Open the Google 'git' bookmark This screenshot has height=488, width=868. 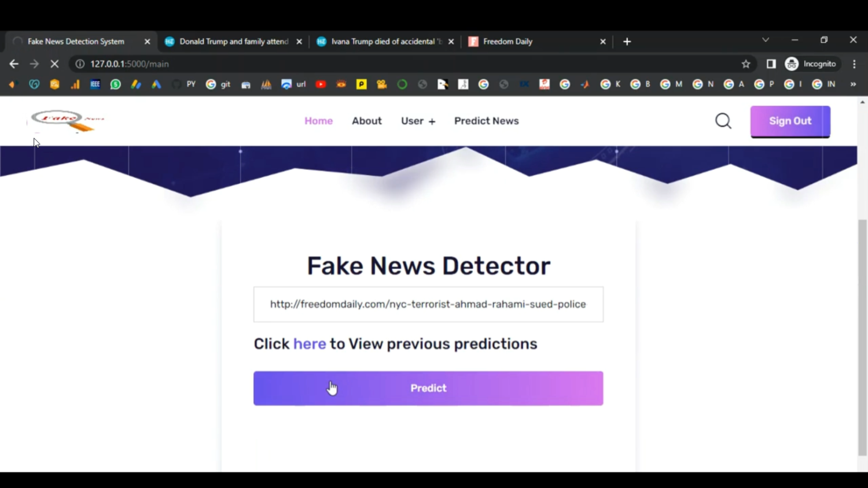pos(218,84)
